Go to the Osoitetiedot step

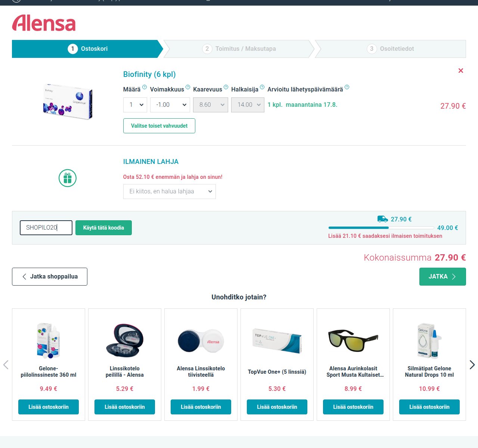tap(391, 49)
